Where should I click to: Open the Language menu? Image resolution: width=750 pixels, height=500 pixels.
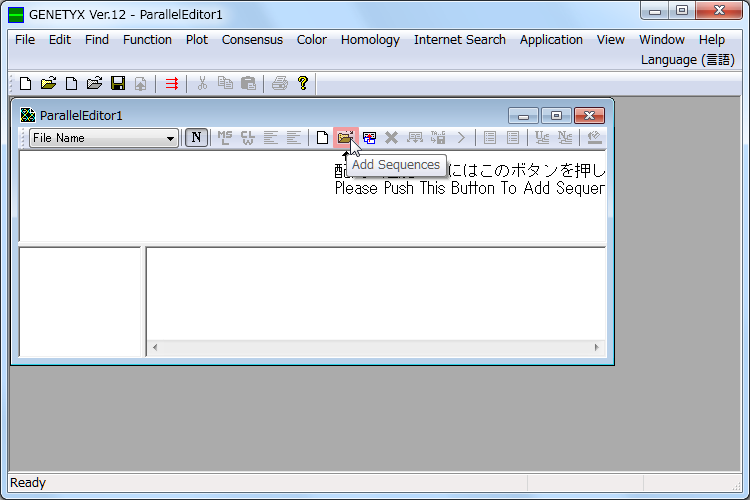(x=687, y=60)
